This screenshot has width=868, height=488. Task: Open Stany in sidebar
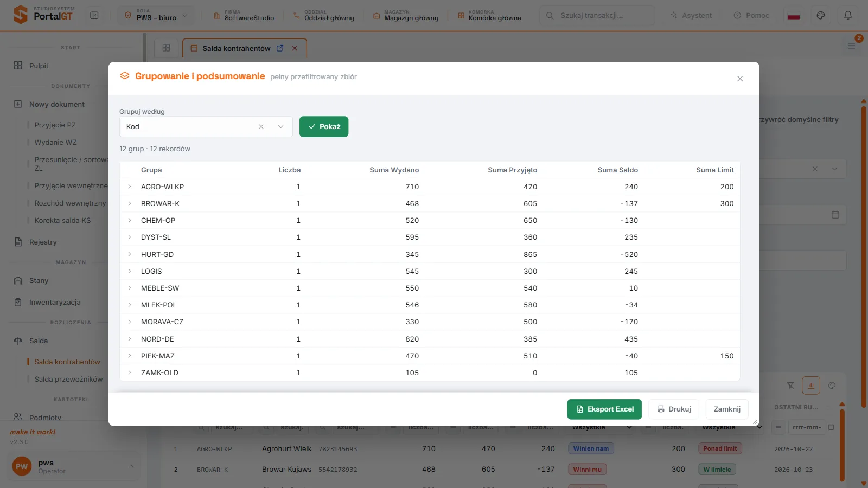pyautogui.click(x=39, y=280)
